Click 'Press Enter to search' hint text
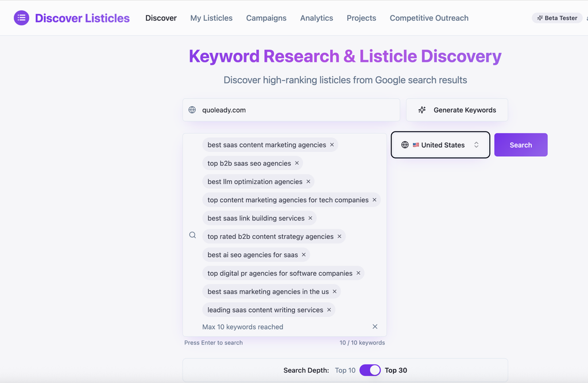The image size is (588, 383). [x=214, y=342]
